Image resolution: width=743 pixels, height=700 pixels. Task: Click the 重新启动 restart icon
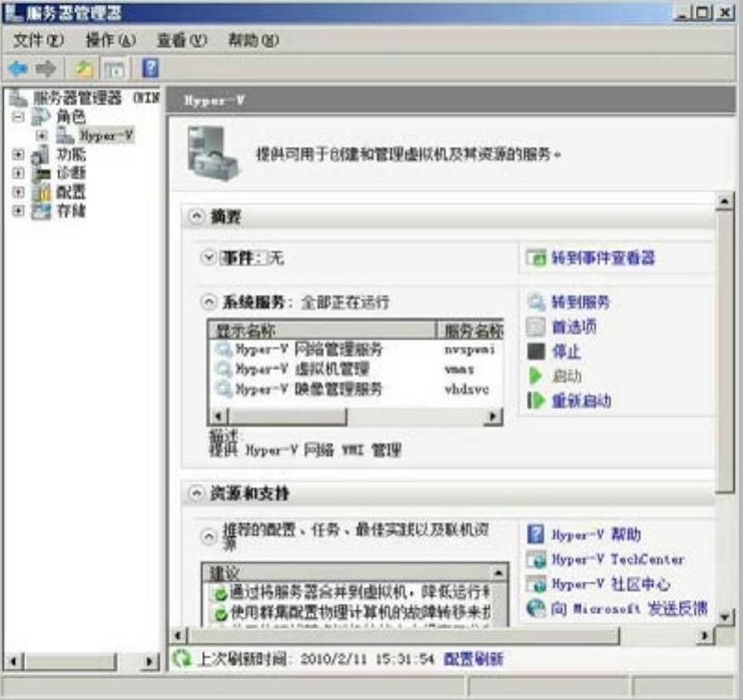(535, 401)
